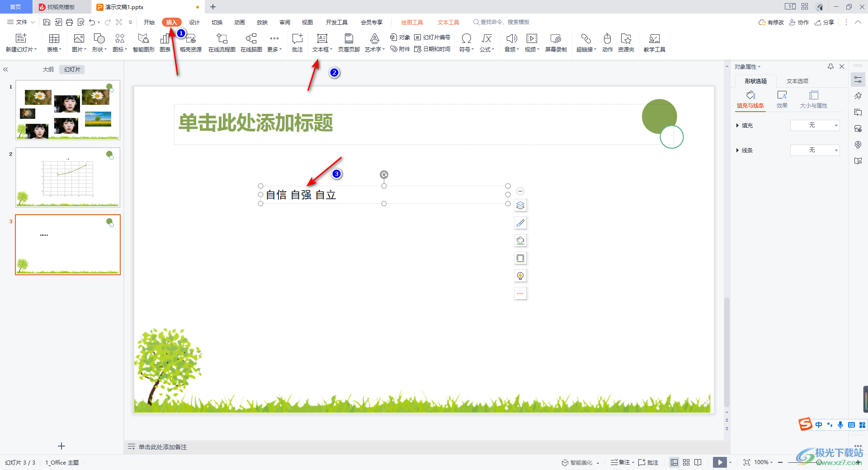Select slide 2 thumbnail with chart
The image size is (868, 470).
[68, 177]
